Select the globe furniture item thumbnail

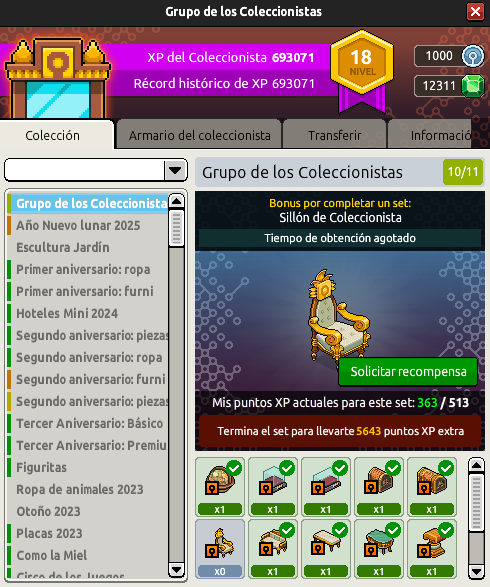[x=220, y=487]
